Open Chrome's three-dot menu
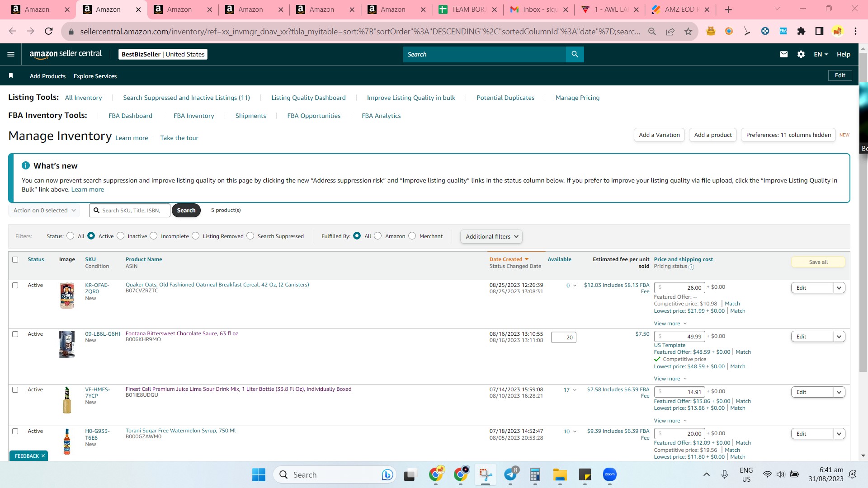The width and height of the screenshot is (868, 488). coord(855,31)
